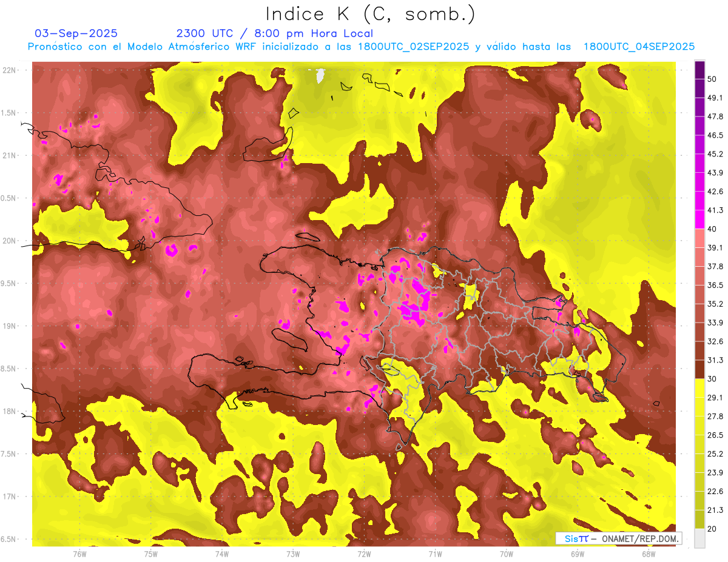Screen dimensions: 728x562
Task: Click the colorbar label "29.1"
Action: click(715, 397)
